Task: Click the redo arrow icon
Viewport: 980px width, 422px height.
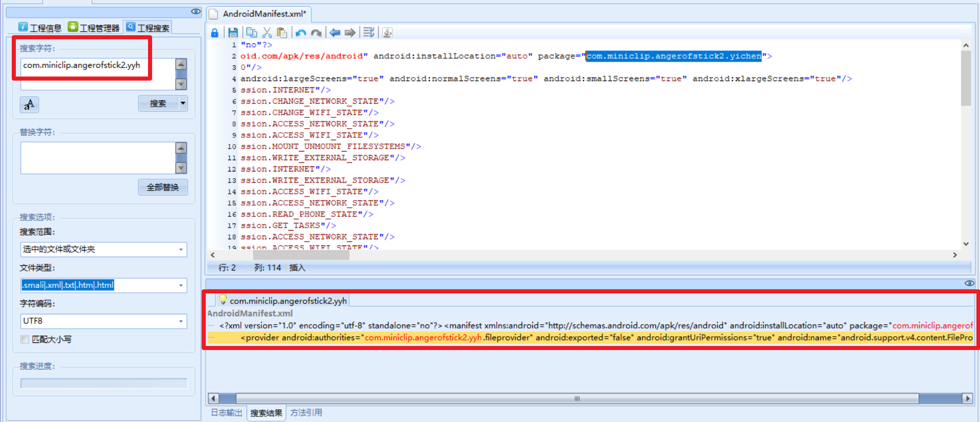Action: click(316, 33)
